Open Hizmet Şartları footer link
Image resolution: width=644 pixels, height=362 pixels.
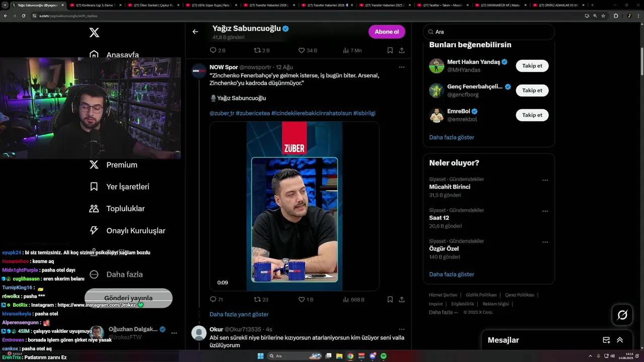443,295
